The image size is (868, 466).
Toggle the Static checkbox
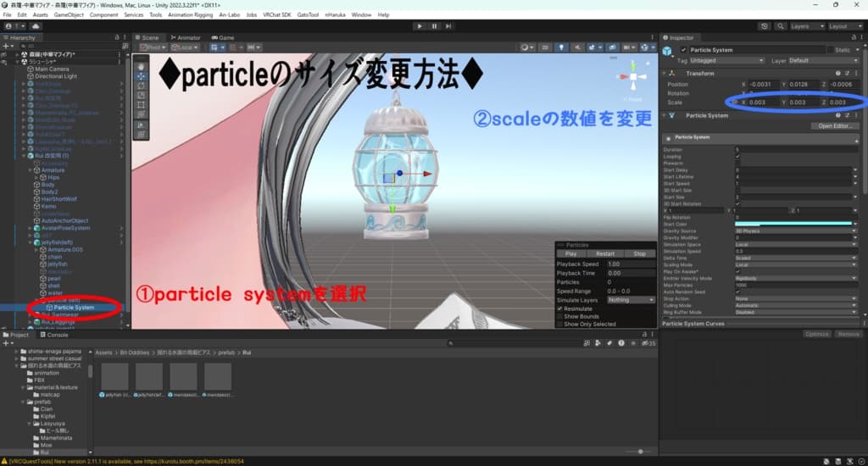(x=830, y=50)
